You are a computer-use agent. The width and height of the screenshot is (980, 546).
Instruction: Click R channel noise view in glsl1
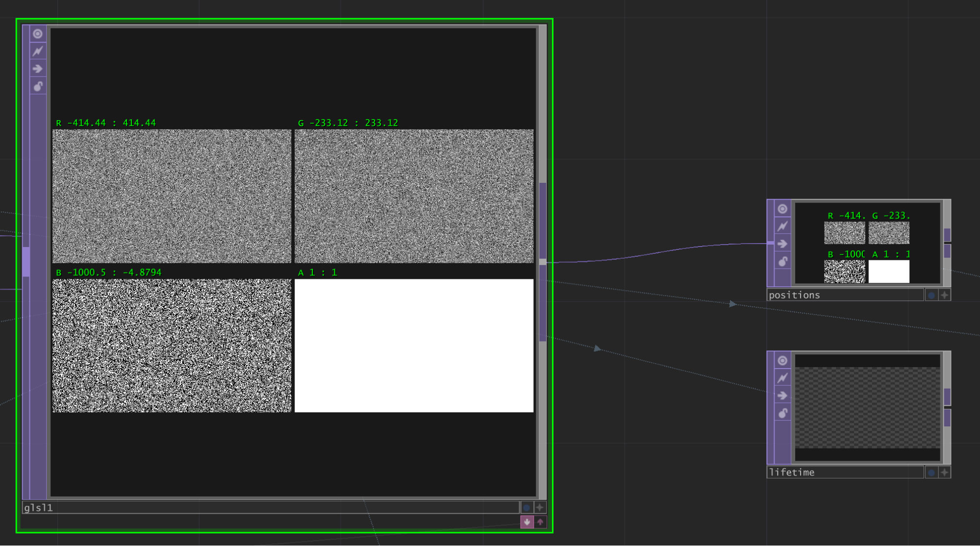[172, 196]
